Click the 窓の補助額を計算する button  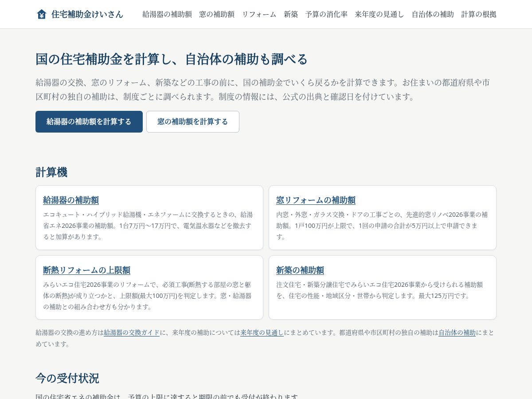[x=193, y=121]
